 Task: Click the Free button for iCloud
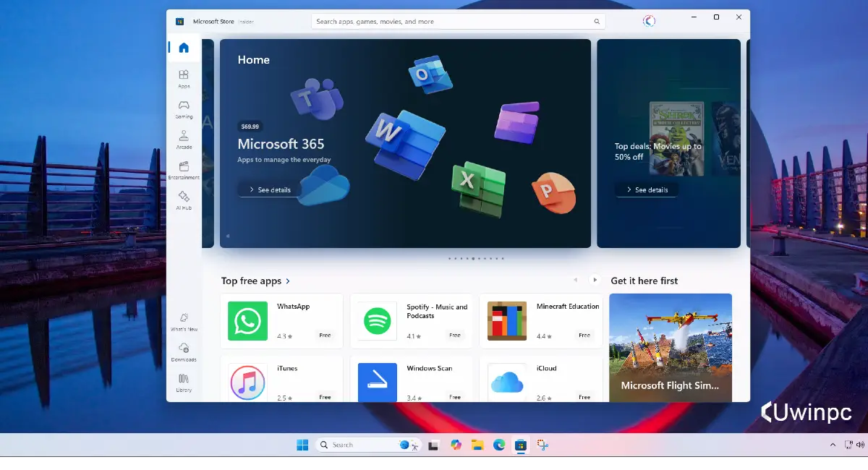tap(584, 397)
